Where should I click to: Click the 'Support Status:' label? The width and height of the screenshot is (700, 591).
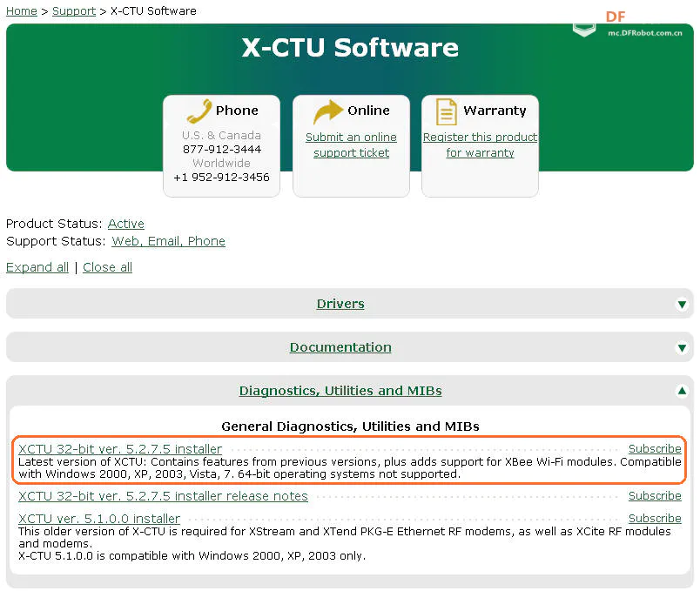(x=56, y=241)
